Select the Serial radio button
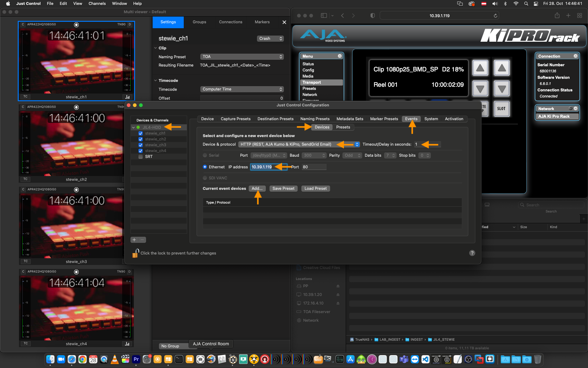 (205, 155)
